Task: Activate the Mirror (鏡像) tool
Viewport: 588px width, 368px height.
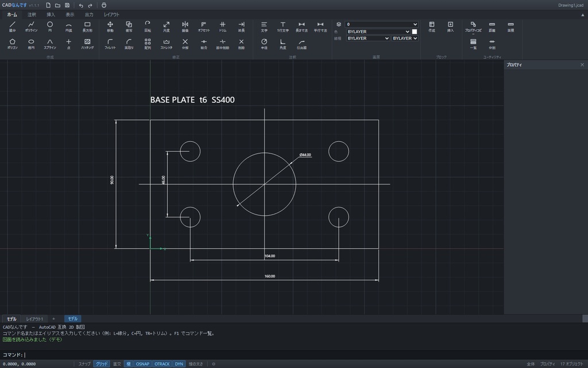Action: click(x=185, y=26)
